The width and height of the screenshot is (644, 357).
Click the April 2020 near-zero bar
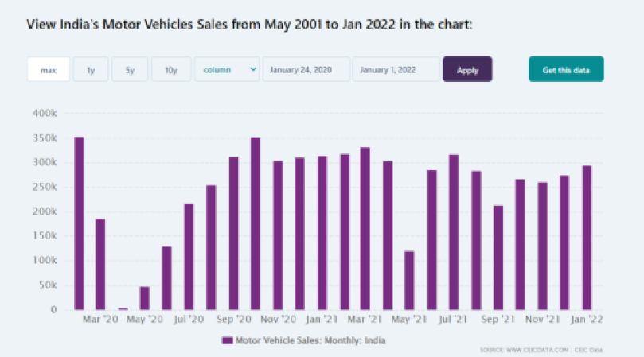[x=123, y=308]
